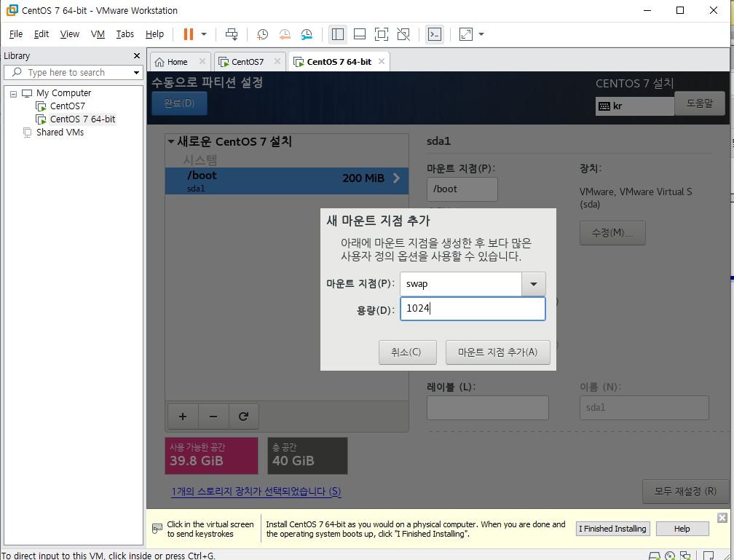Click the 39.8 GiB available space box
734x560 pixels.
(212, 456)
